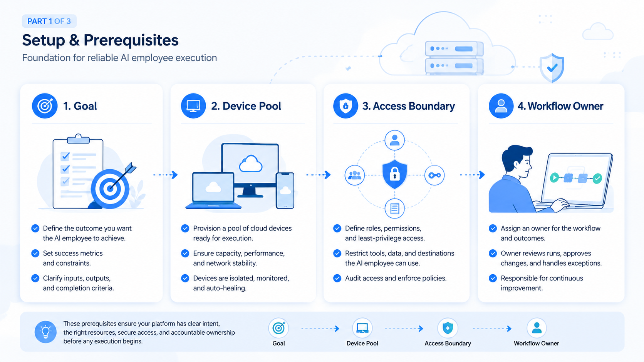
Task: Click the check bullet beside 'Audit access and enforce policies'
Action: coord(337,278)
